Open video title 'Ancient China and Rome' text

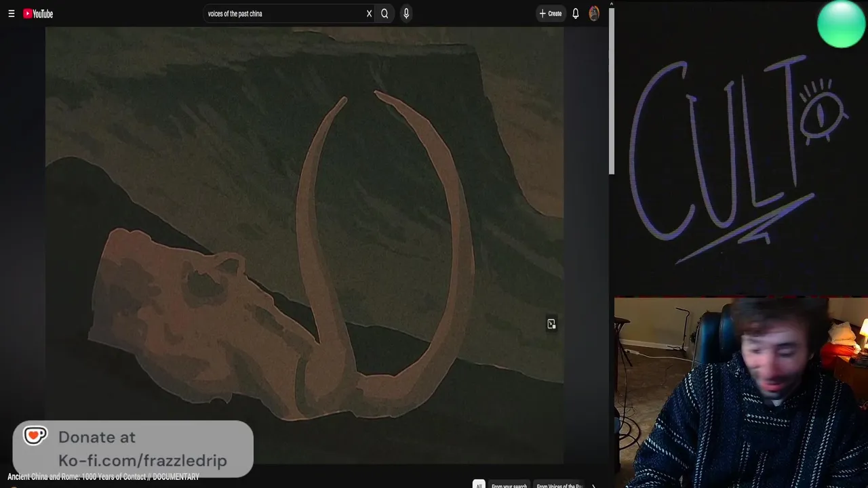coord(103,477)
